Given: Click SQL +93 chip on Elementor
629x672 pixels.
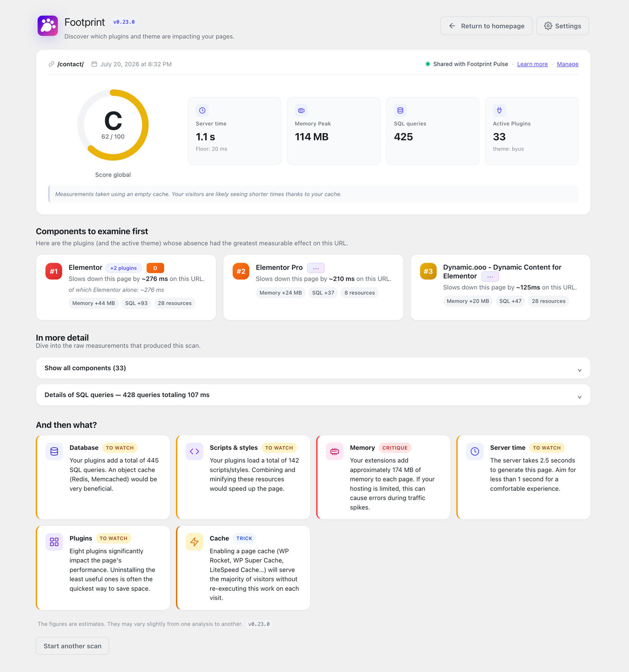Looking at the screenshot, I should coord(136,303).
